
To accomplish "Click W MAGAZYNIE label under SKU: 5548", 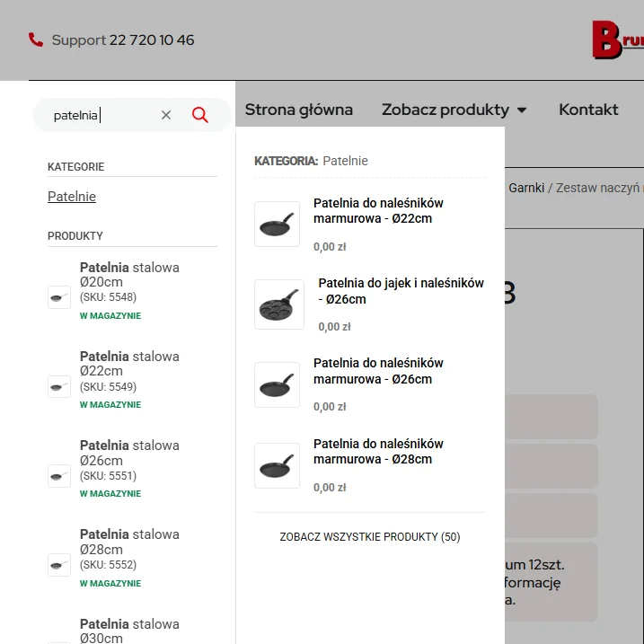I will (110, 316).
